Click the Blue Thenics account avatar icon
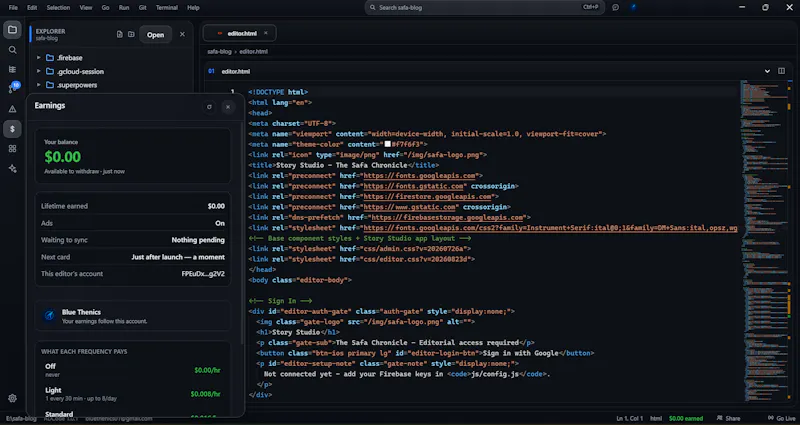The width and height of the screenshot is (800, 425). 49,316
